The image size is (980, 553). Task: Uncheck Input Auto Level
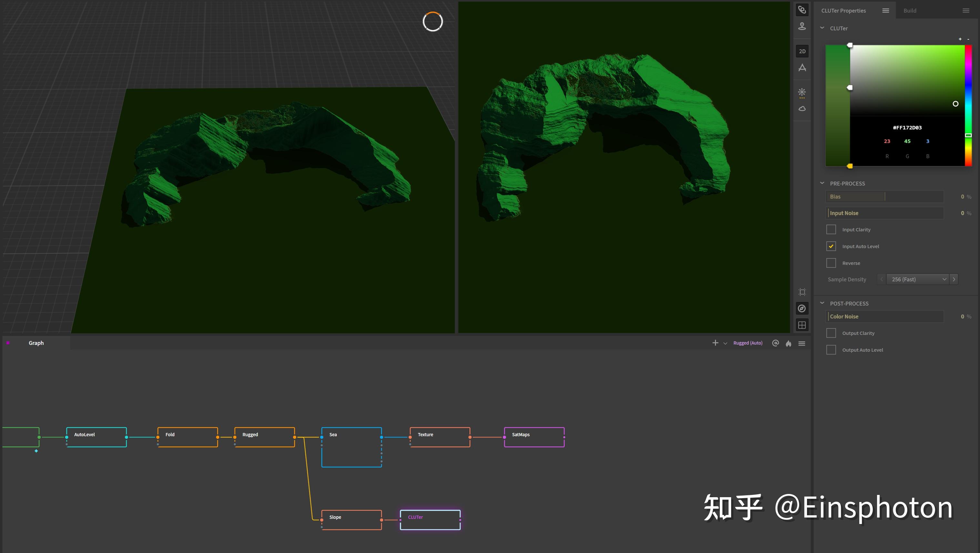(831, 246)
